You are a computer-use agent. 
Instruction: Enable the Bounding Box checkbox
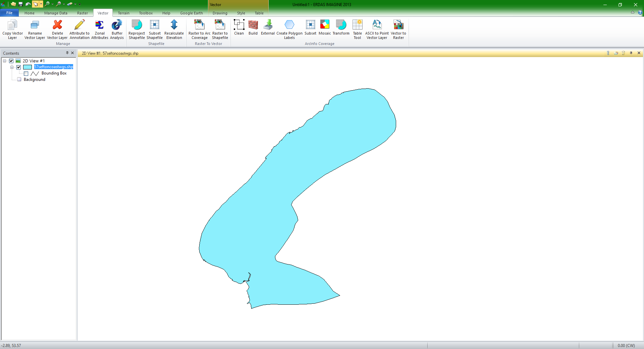pos(26,73)
